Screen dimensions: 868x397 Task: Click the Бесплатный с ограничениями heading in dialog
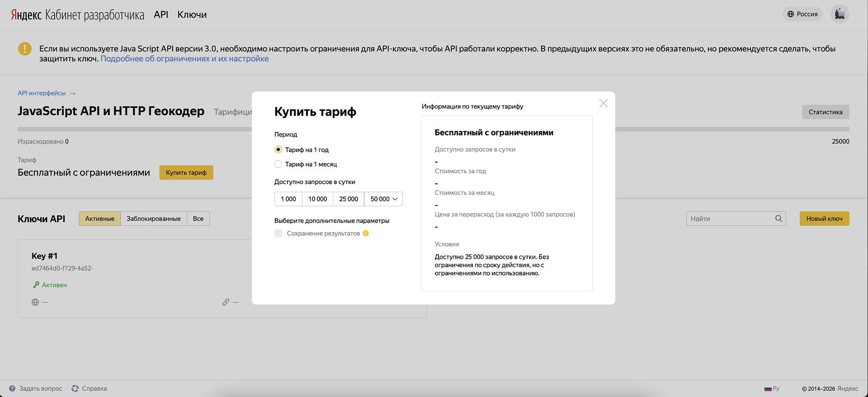pos(494,132)
